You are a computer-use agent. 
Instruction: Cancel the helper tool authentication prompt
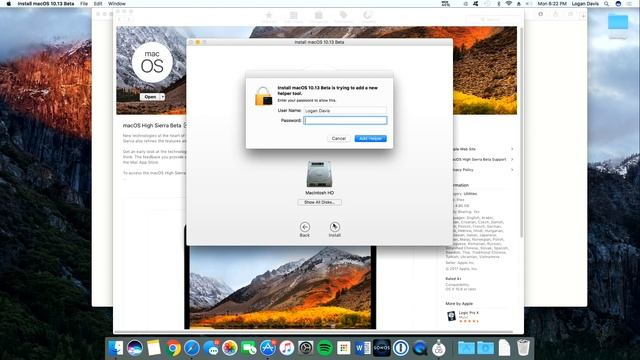click(338, 138)
